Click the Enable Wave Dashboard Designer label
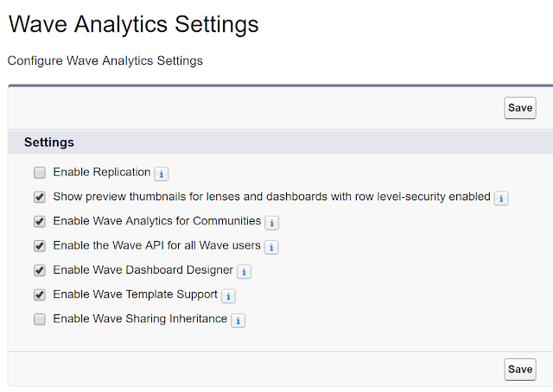 [143, 269]
